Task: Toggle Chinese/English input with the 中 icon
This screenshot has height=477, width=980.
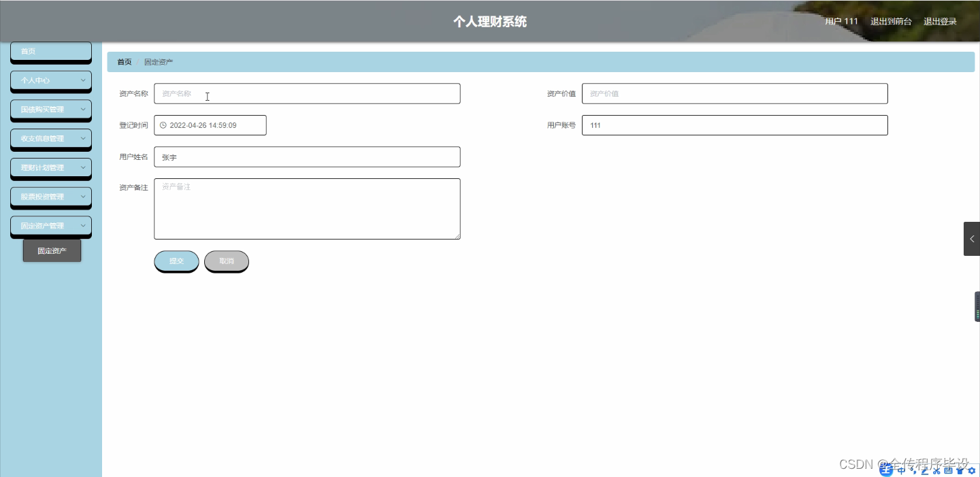Action: tap(901, 470)
